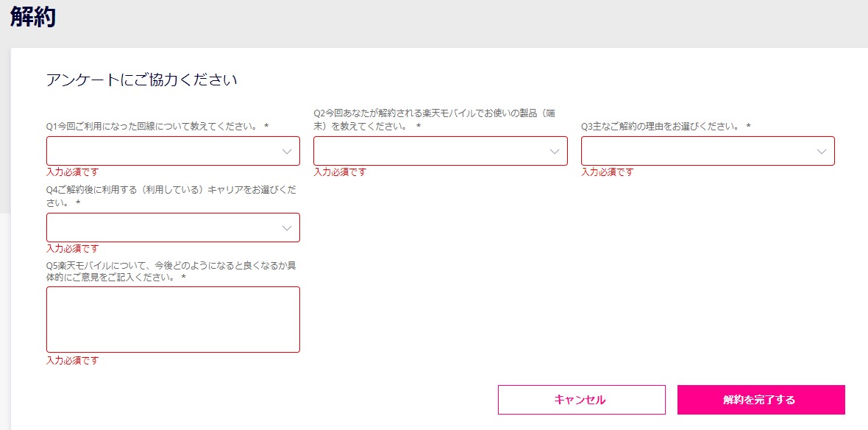The height and width of the screenshot is (430, 868).
Task: Click the Q5 opinion text area
Action: pyautogui.click(x=174, y=319)
